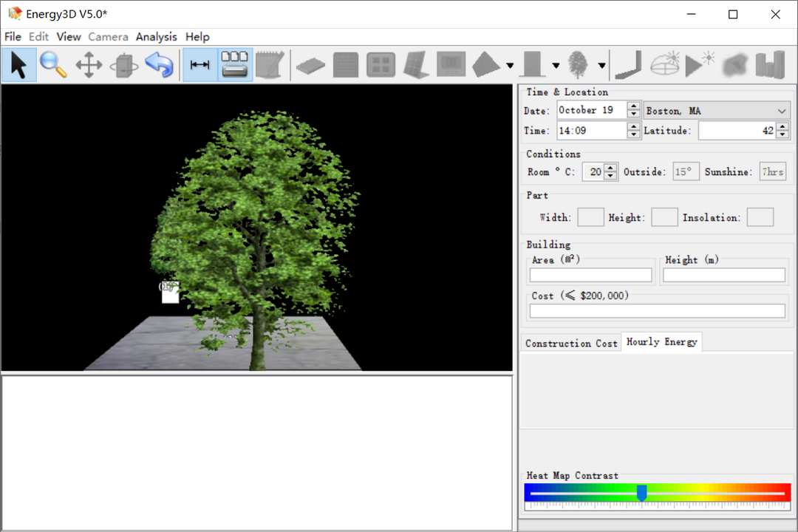Select the solar panel tool
The height and width of the screenshot is (532, 798).
pyautogui.click(x=415, y=65)
